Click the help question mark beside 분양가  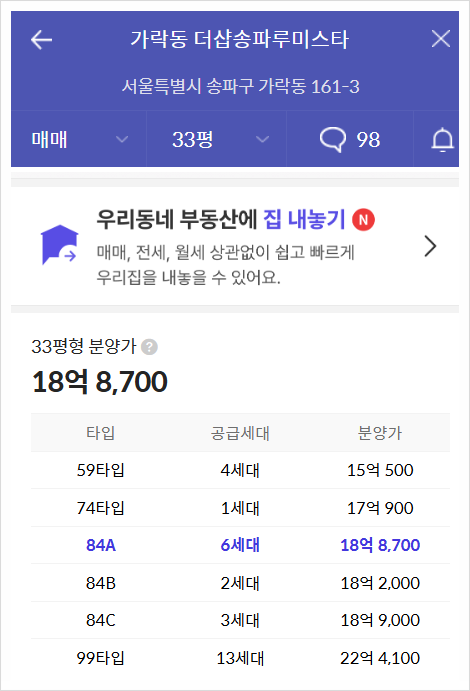[x=149, y=347]
